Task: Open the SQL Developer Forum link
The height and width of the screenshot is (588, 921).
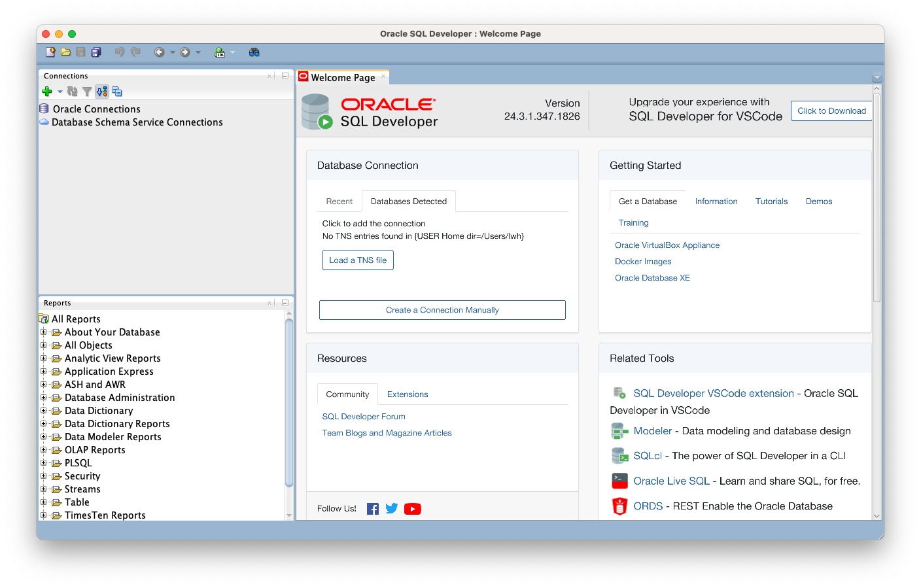Action: point(364,417)
